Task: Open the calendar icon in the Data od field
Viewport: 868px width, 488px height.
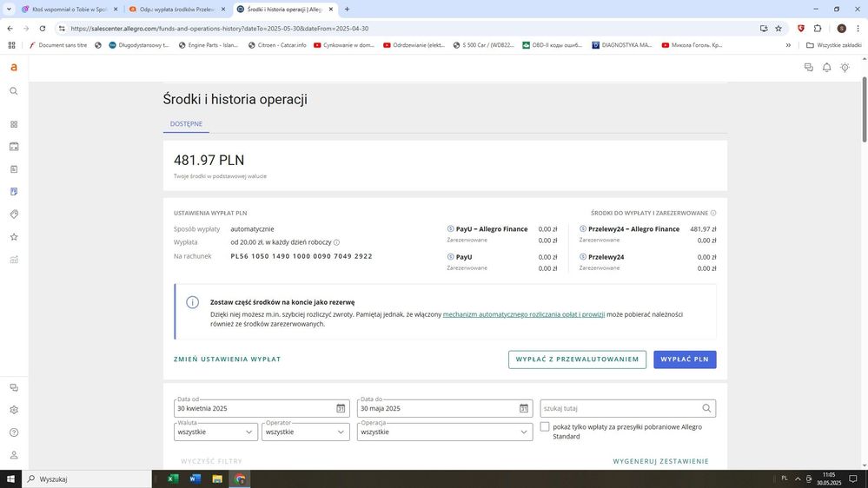Action: [341, 408]
